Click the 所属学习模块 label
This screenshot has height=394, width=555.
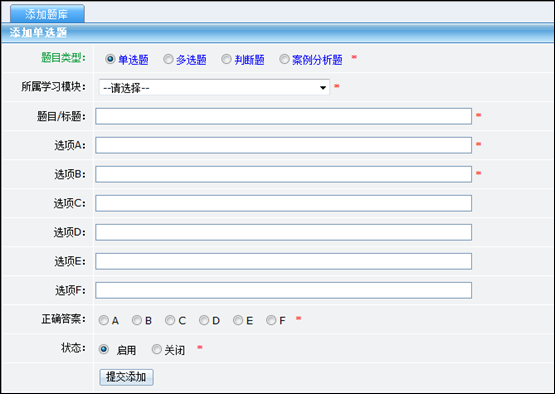(x=53, y=87)
